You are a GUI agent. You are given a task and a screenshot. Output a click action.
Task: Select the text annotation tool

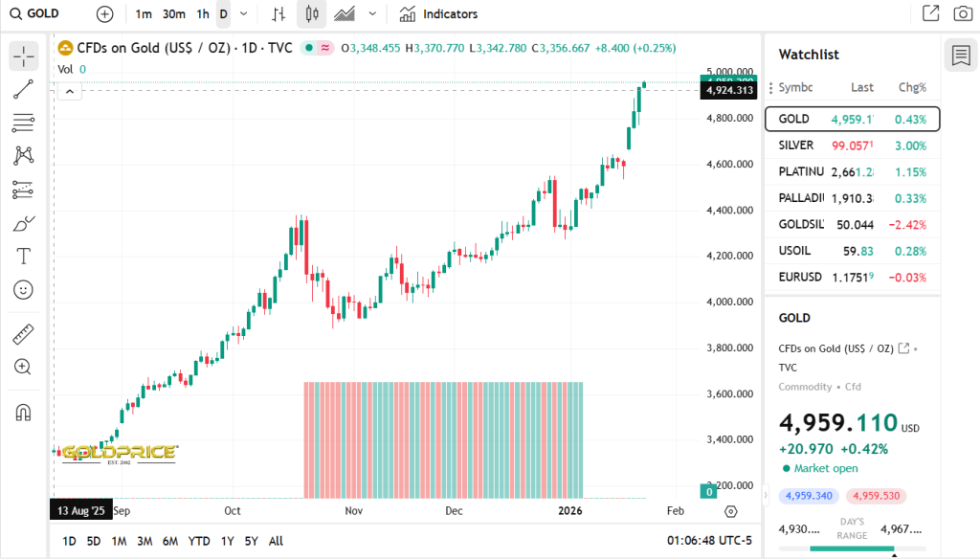point(23,256)
